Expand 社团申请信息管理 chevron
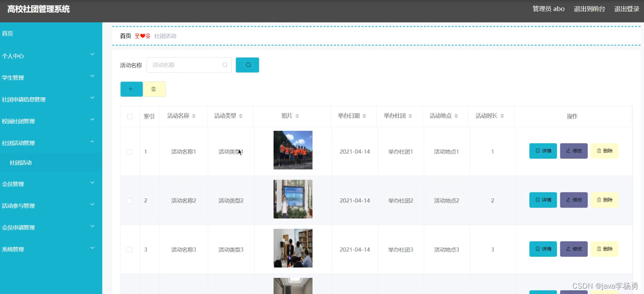 pyautogui.click(x=92, y=98)
